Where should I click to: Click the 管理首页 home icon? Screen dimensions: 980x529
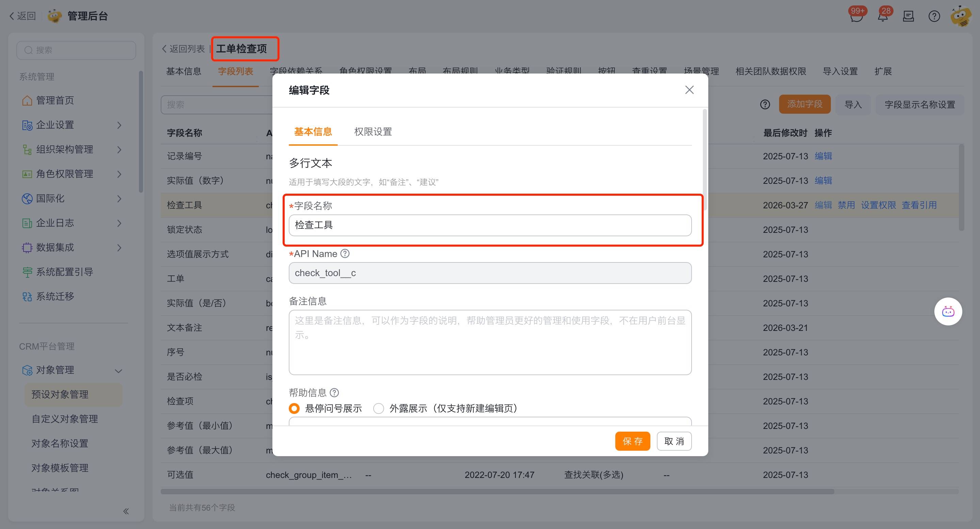point(27,100)
